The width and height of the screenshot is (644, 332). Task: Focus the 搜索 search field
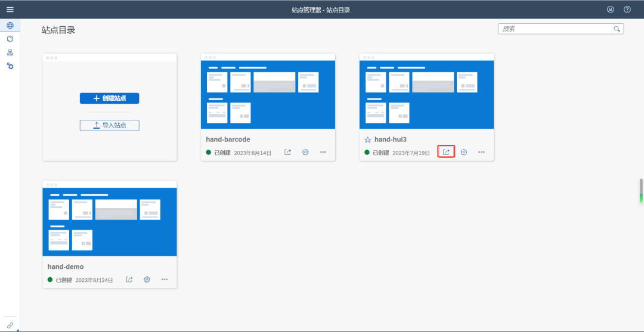tap(561, 29)
